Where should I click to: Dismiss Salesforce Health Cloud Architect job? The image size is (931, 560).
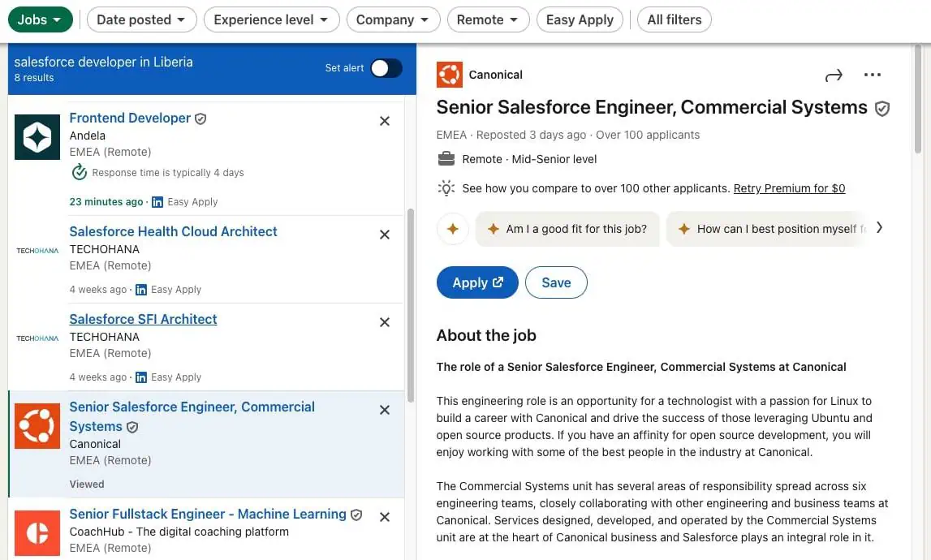tap(385, 235)
